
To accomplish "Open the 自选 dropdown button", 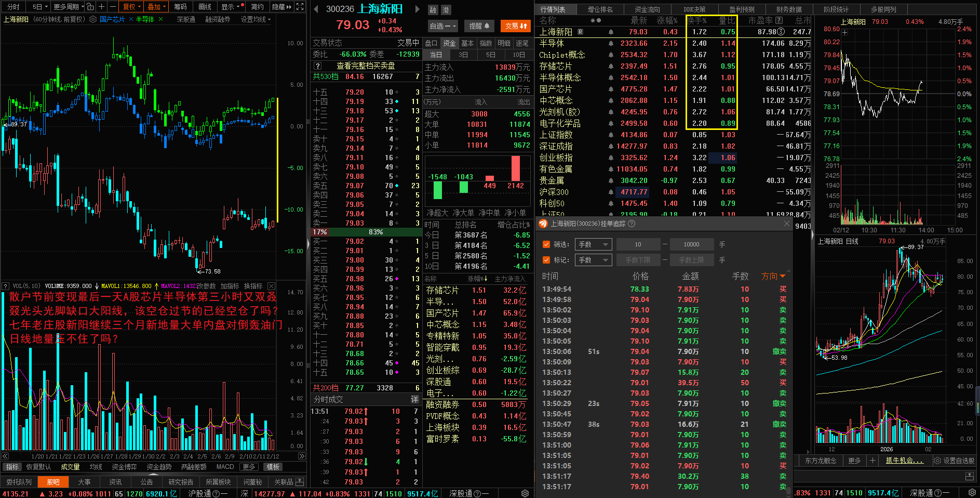I will click(x=443, y=26).
